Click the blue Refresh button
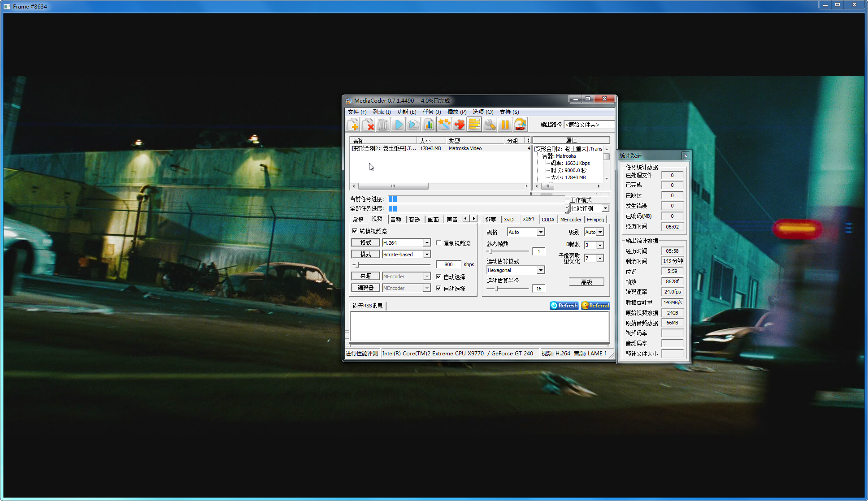The width and height of the screenshot is (868, 501). 564,306
